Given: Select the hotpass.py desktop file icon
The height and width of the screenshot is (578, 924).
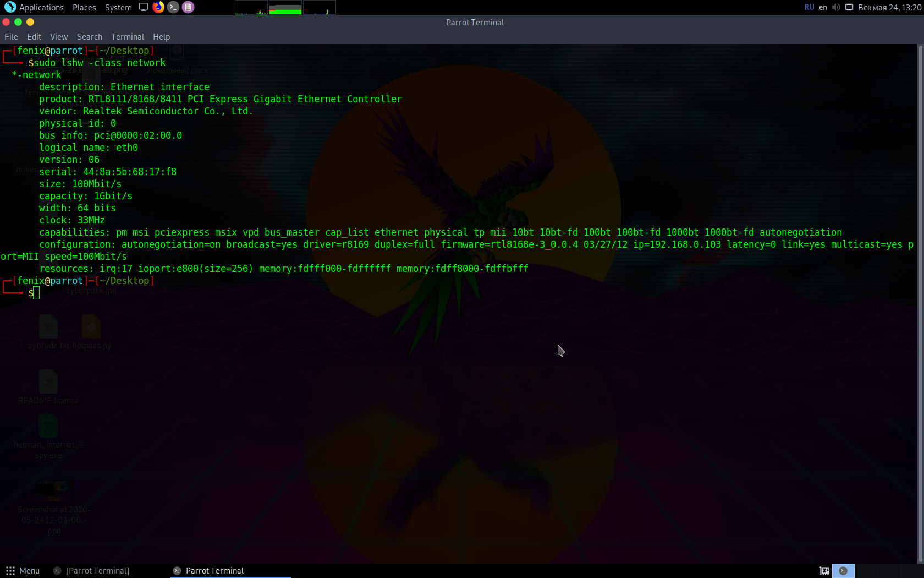Looking at the screenshot, I should click(x=91, y=332).
